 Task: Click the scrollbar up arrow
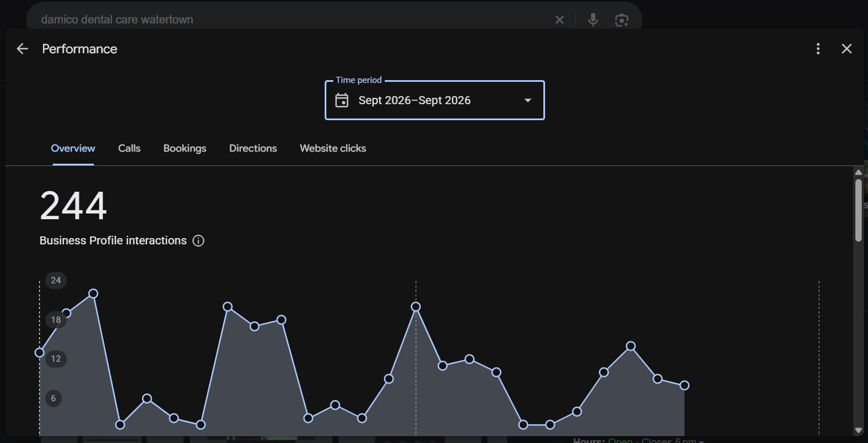pos(858,172)
